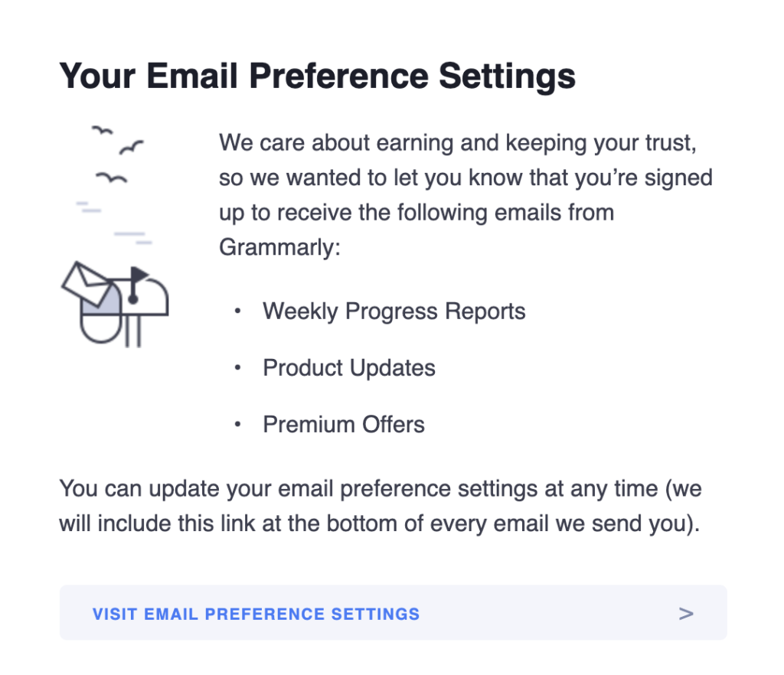
Task: Click the lower cloud lines above mailbox
Action: tap(133, 238)
